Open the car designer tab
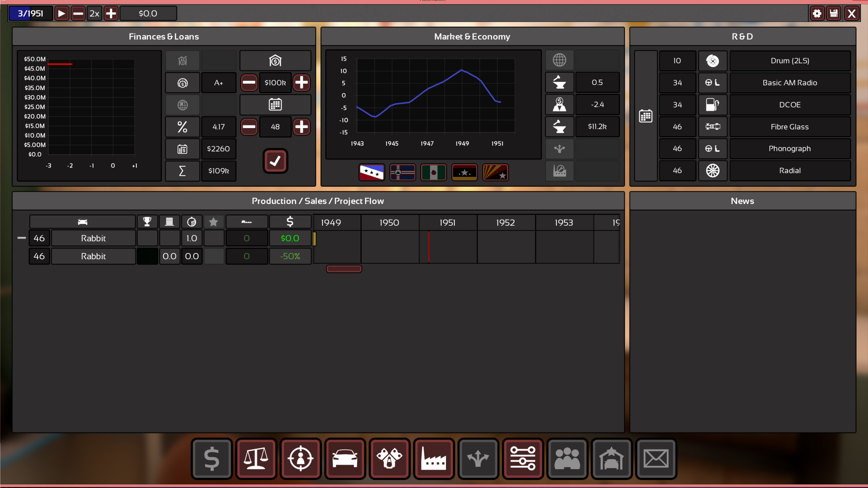This screenshot has height=488, width=868. tap(345, 459)
